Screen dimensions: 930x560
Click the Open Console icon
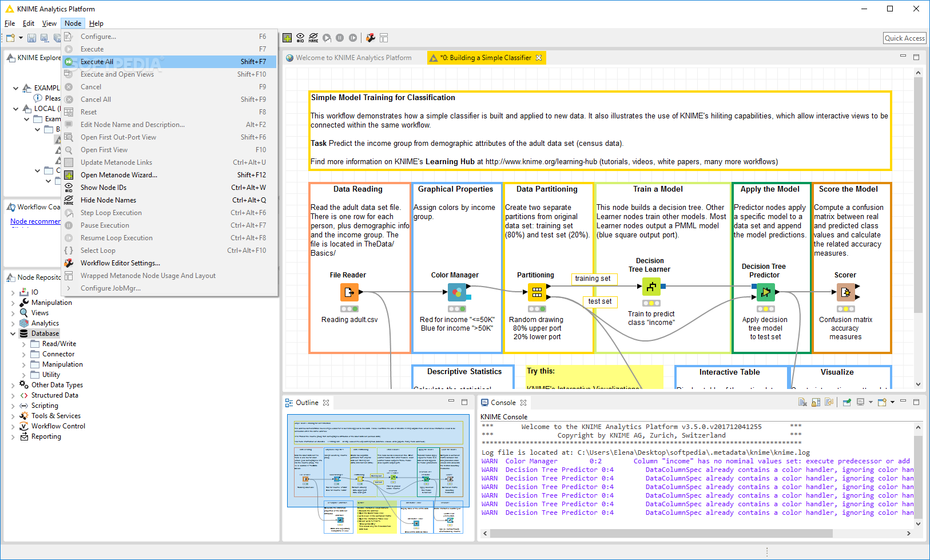(882, 402)
